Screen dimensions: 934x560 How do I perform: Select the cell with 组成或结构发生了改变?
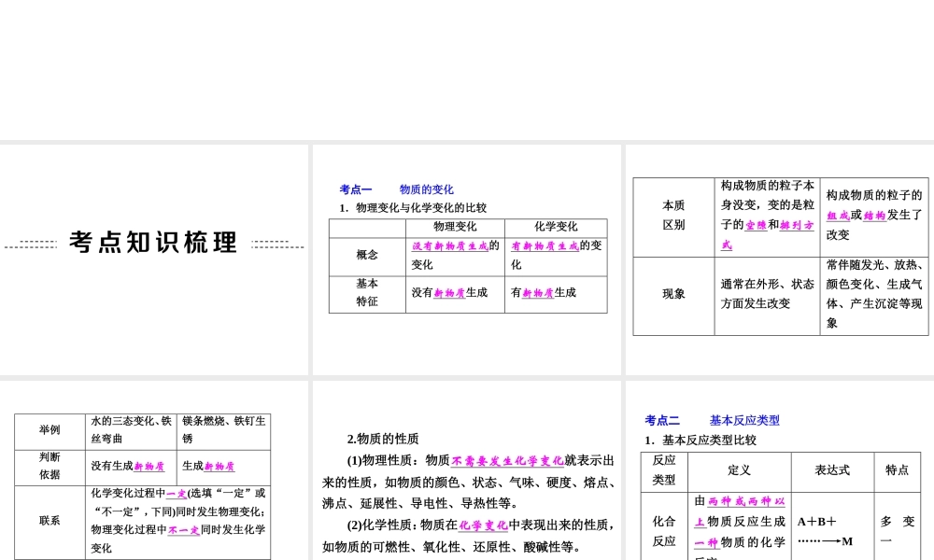(x=874, y=217)
